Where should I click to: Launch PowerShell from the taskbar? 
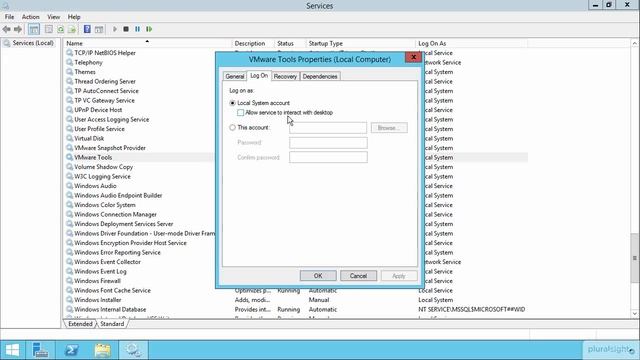point(72,350)
